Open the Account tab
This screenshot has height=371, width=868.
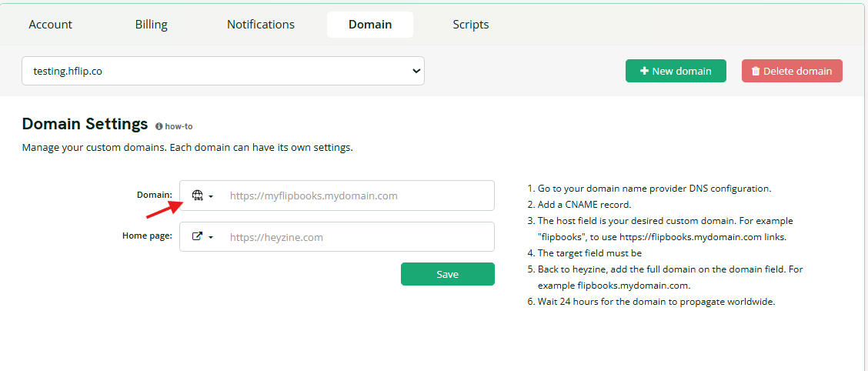pos(50,25)
